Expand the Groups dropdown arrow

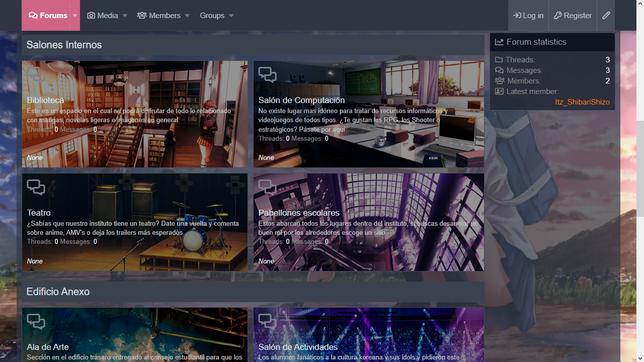[231, 16]
